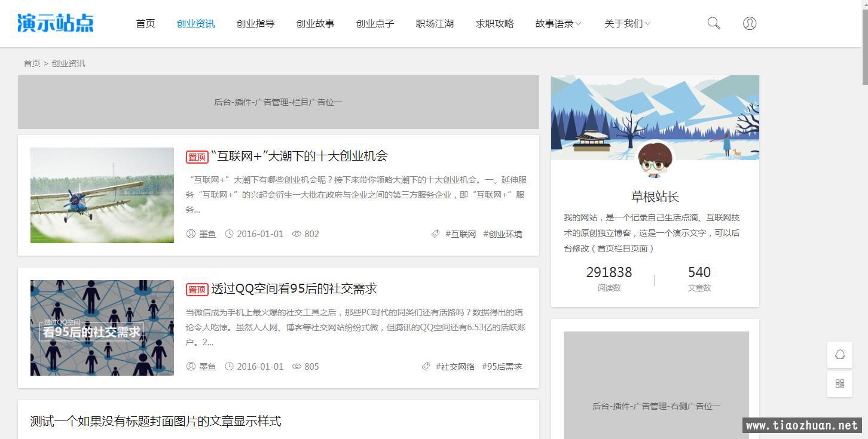Open article 透过QQ空间看95后的社交需求
868x439 pixels.
point(294,288)
